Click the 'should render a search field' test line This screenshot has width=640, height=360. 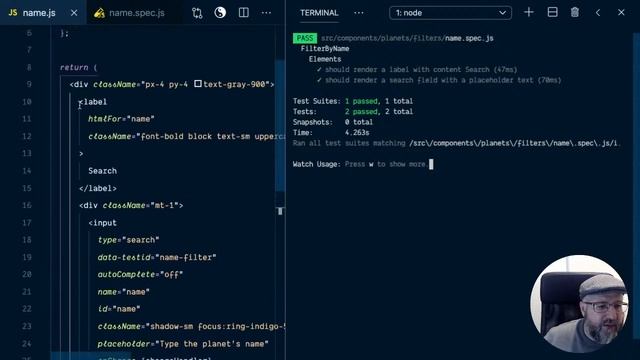[x=439, y=80]
